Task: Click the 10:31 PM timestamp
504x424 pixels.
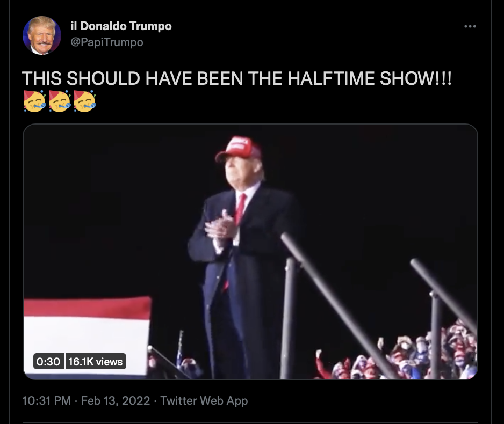Action: click(x=47, y=400)
